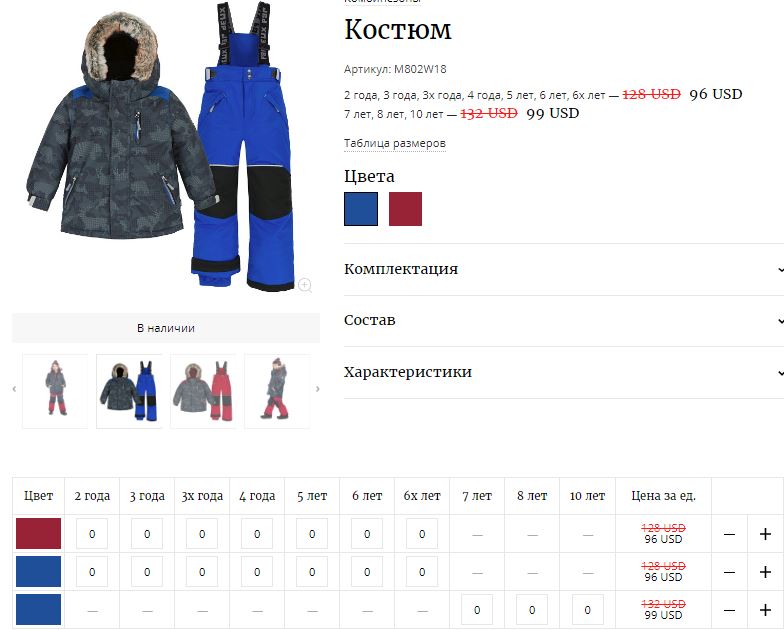Open first thumbnail of child wearing suit
Viewport: 784px width, 630px height.
point(55,391)
